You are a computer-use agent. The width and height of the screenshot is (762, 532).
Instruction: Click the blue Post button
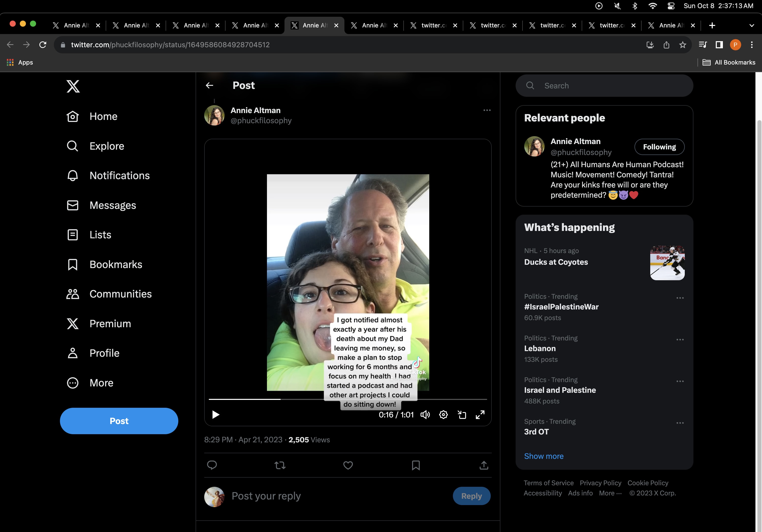click(119, 421)
